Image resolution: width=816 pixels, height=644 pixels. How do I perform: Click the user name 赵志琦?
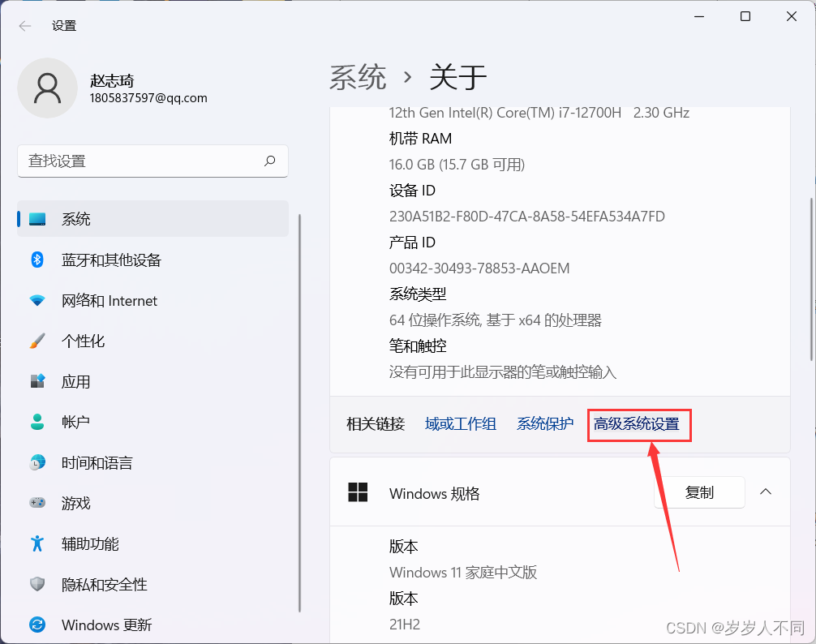pos(112,80)
